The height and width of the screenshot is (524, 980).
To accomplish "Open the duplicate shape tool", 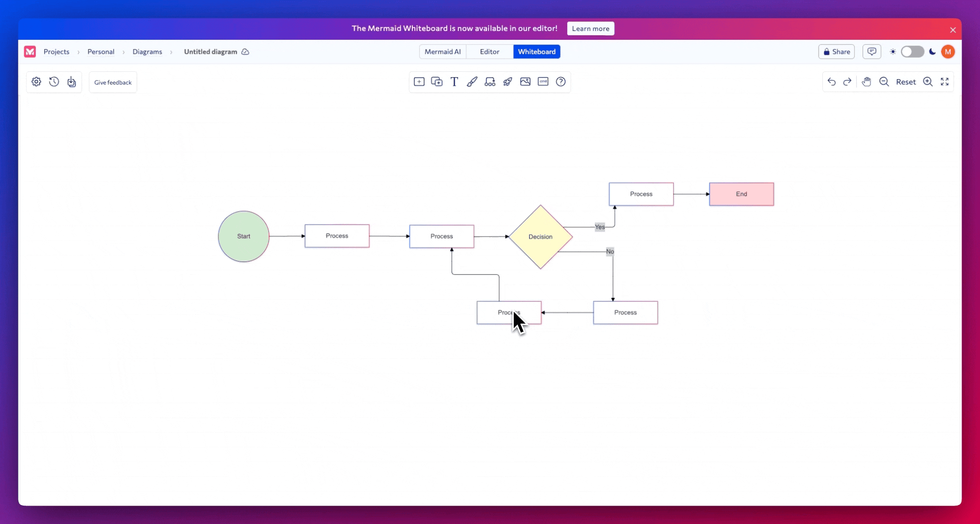I will click(436, 82).
